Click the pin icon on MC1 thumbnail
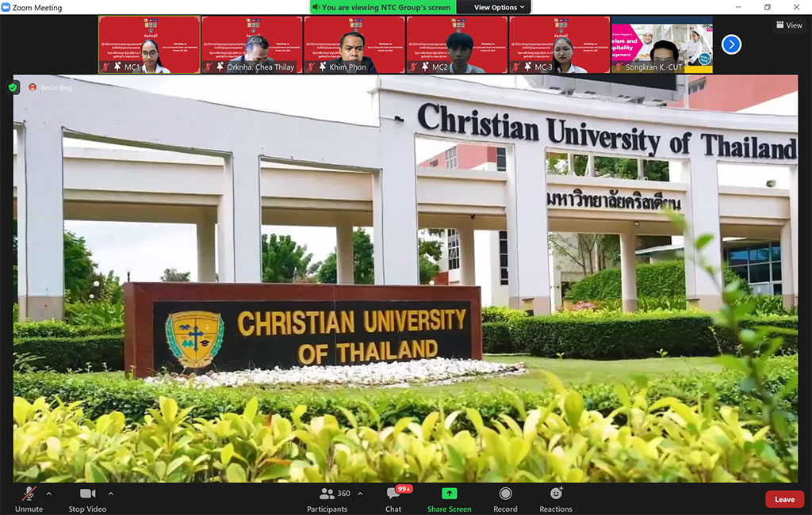 117,67
